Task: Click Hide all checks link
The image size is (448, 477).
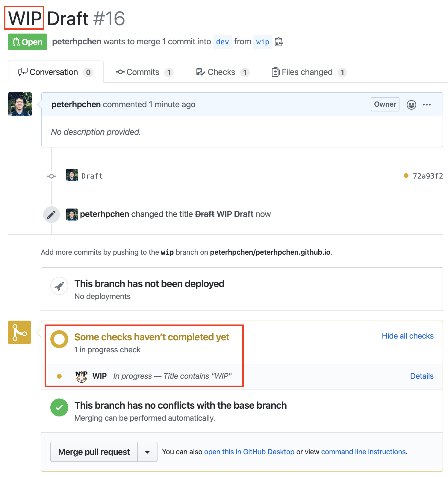Action: [408, 336]
